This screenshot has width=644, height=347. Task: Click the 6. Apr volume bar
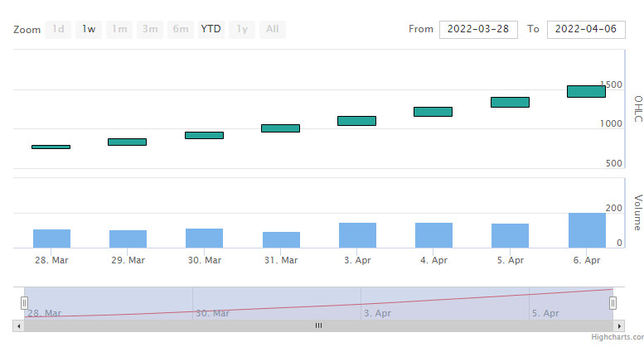click(x=587, y=230)
